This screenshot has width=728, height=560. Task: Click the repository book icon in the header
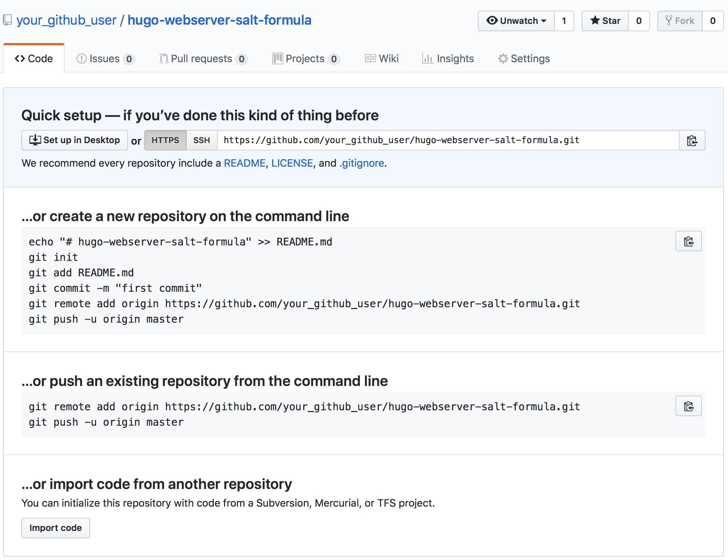point(8,20)
